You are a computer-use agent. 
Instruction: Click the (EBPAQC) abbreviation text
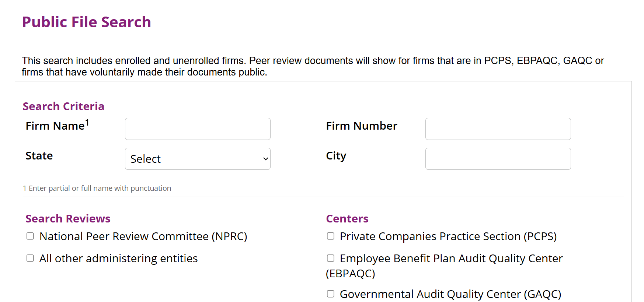pos(351,274)
